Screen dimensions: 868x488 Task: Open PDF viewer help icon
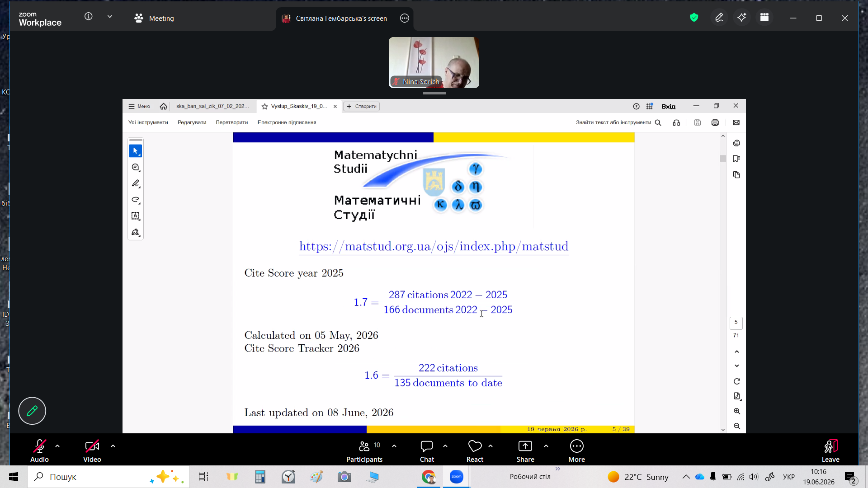click(x=636, y=106)
